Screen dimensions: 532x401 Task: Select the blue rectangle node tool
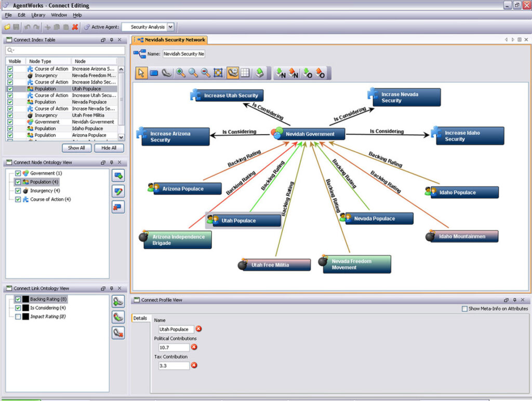pyautogui.click(x=154, y=73)
